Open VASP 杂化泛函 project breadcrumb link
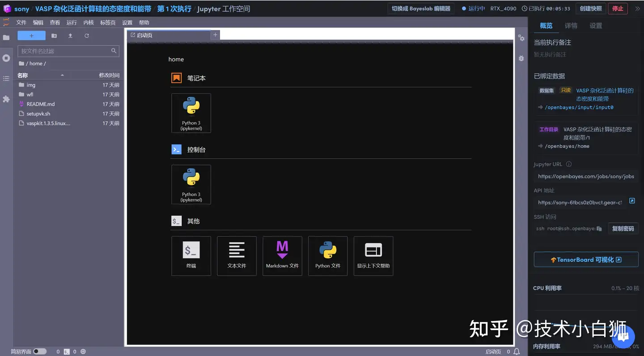Screen dimensions: 644x356 93,9
